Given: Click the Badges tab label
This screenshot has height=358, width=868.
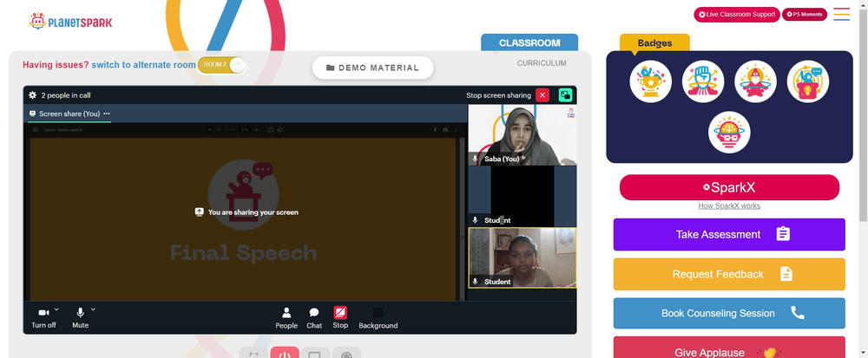Looking at the screenshot, I should point(654,43).
